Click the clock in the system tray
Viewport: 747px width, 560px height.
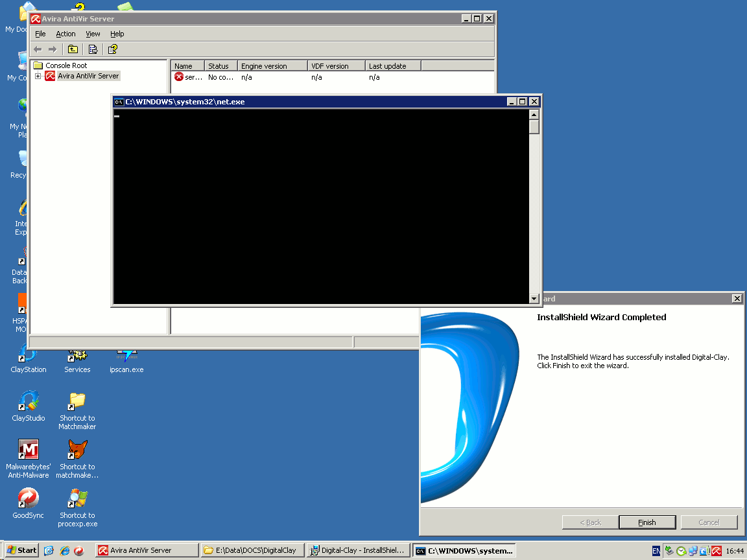pos(735,551)
